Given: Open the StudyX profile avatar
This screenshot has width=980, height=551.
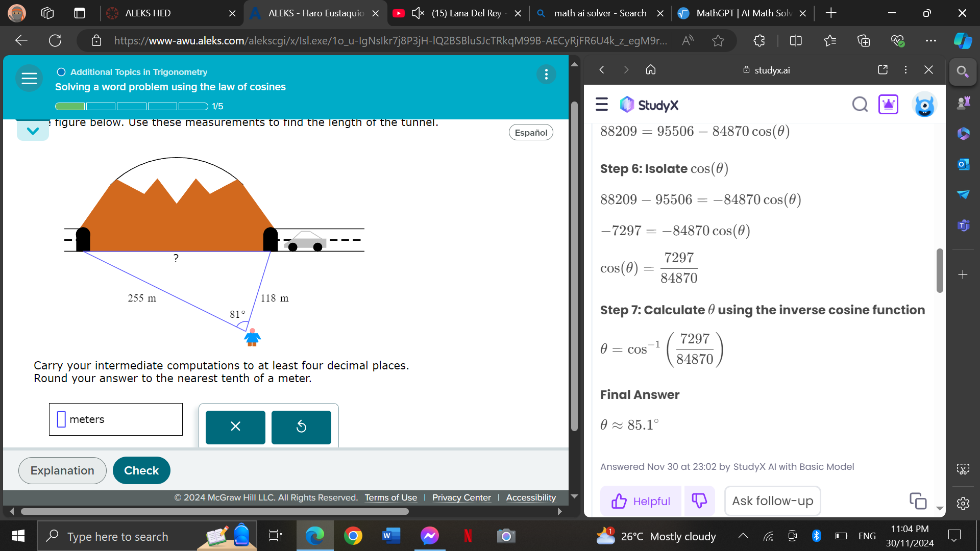Looking at the screenshot, I should pyautogui.click(x=924, y=105).
